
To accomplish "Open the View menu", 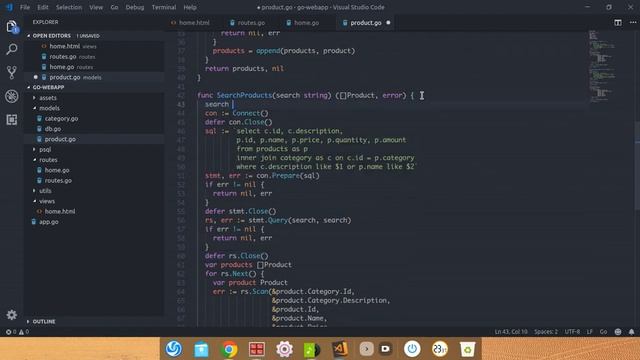I will coord(96,7).
